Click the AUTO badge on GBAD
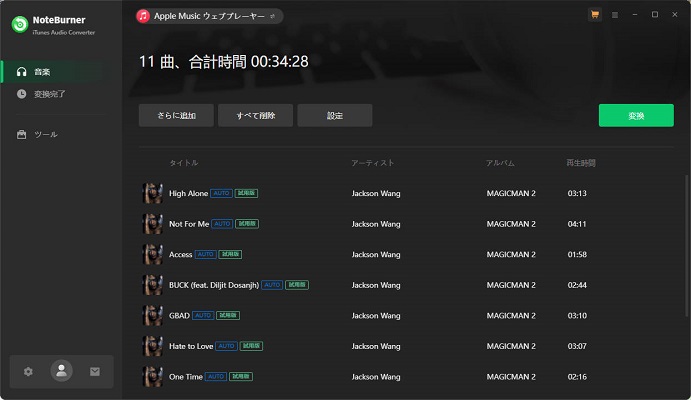The width and height of the screenshot is (691, 400). [203, 315]
